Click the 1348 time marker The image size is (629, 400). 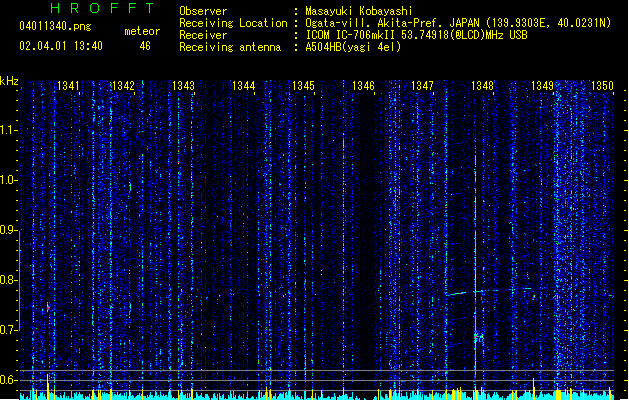[482, 85]
